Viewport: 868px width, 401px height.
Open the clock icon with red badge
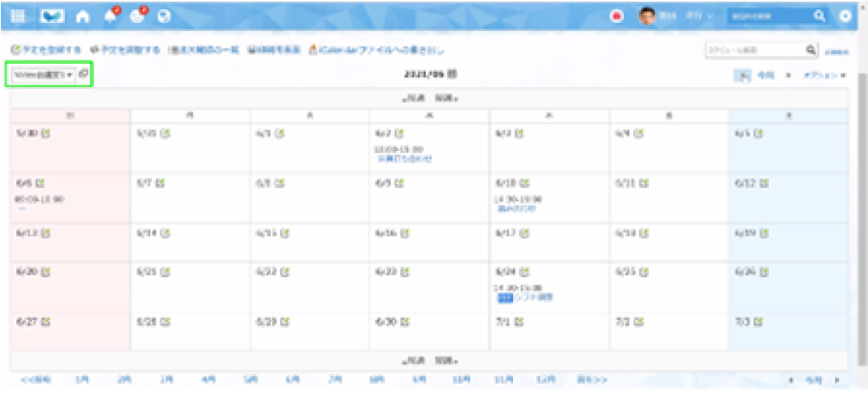click(x=138, y=15)
